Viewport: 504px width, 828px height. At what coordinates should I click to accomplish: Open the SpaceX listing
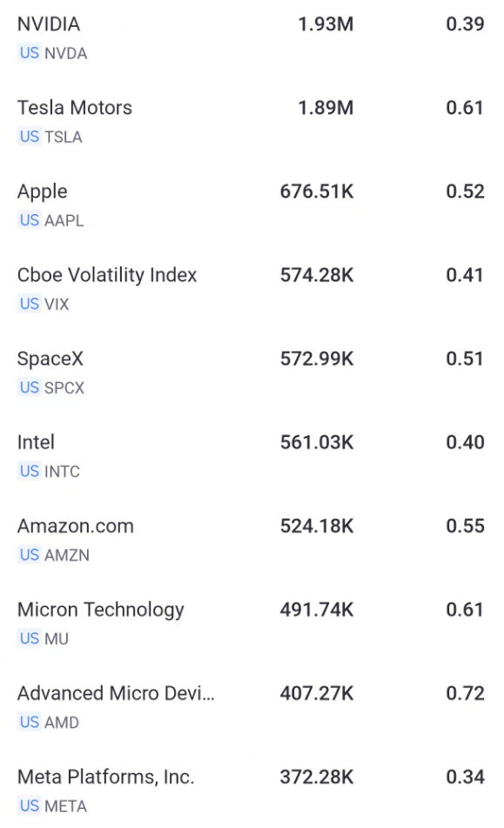click(252, 373)
